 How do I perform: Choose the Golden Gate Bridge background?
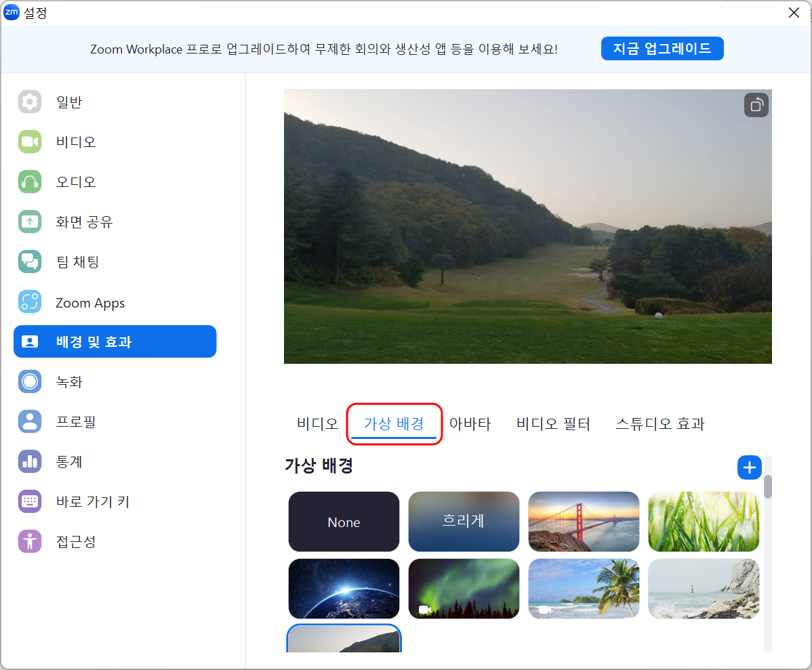[584, 522]
